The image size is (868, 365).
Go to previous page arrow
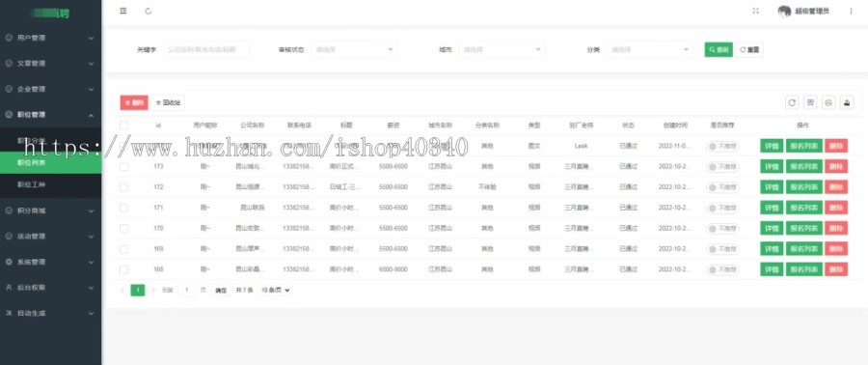point(122,290)
